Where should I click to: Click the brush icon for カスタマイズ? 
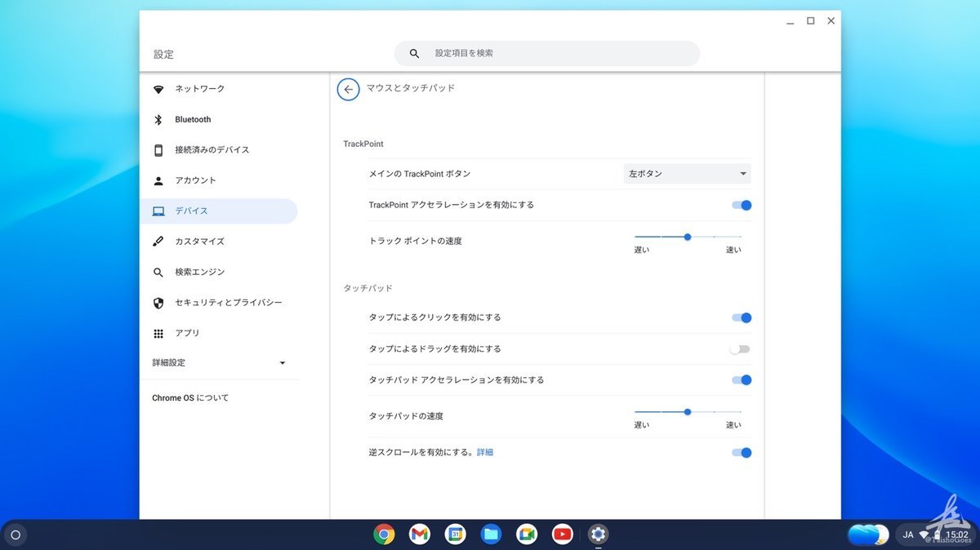click(x=158, y=242)
